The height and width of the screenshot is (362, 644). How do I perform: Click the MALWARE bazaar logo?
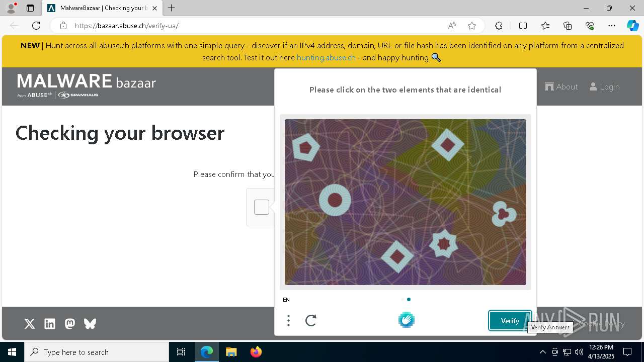pos(87,85)
